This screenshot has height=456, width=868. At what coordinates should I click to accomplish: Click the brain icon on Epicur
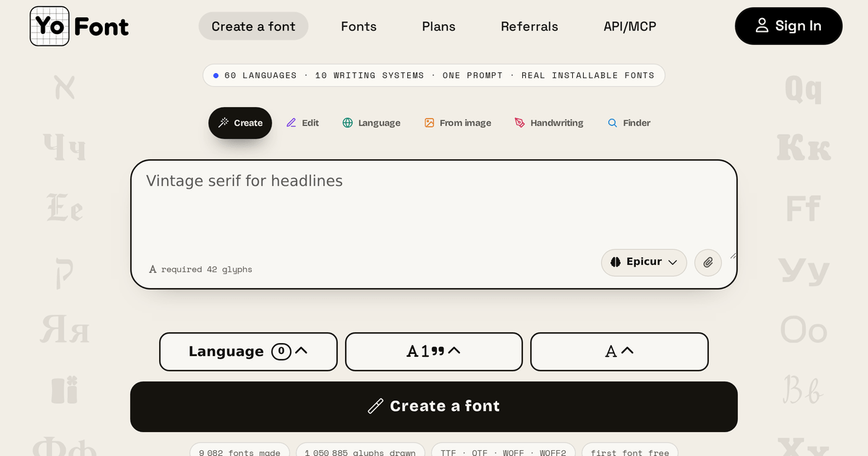coord(616,262)
